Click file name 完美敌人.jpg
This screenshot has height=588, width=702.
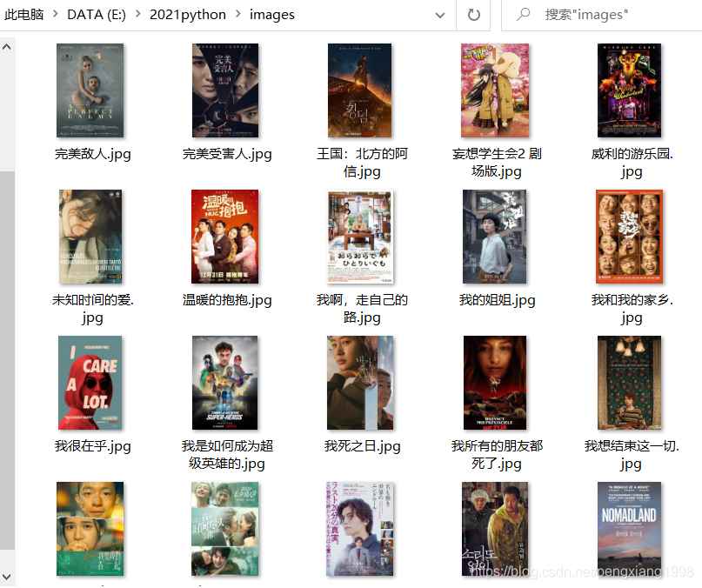click(x=93, y=154)
